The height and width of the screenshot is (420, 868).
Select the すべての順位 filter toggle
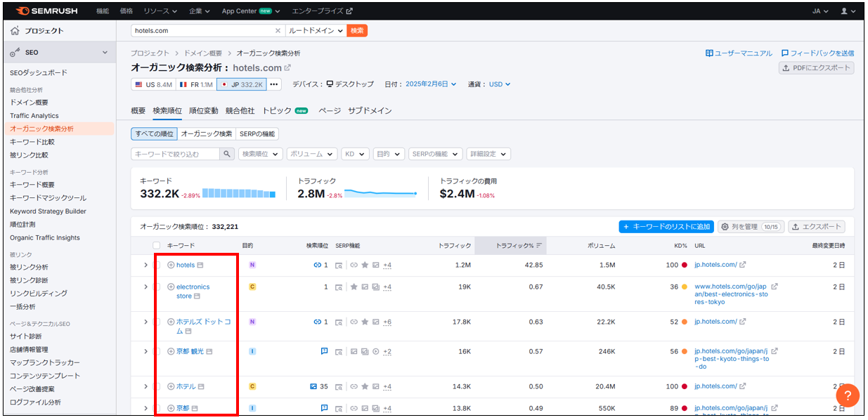[154, 133]
